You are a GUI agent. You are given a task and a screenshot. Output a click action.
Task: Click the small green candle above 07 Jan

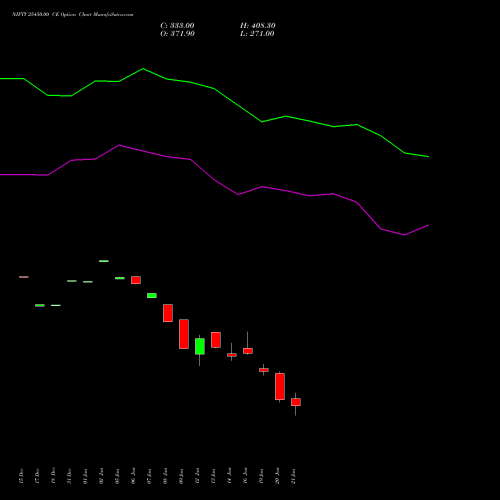coord(152,296)
